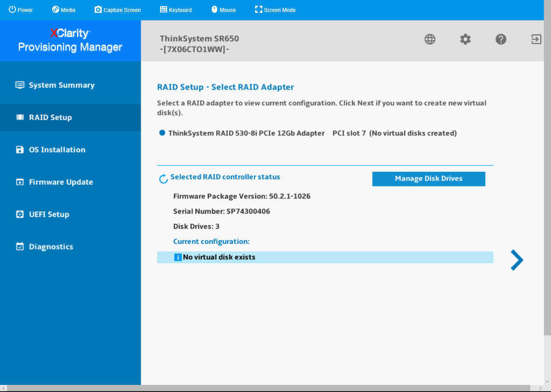Switch to the OS Installation section
551x392 pixels.
point(57,150)
